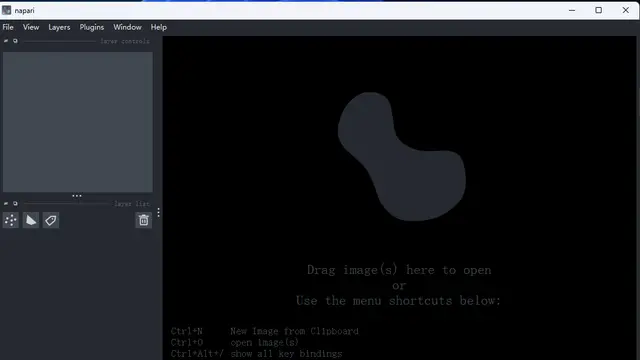The image size is (640, 360).
Task: Add a new labels layer
Action: pyautogui.click(x=51, y=220)
